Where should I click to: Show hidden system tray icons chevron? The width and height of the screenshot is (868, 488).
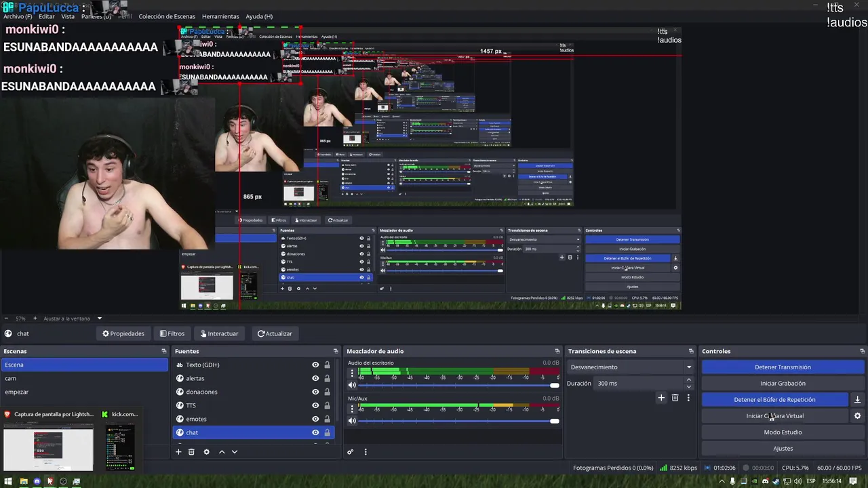[722, 481]
